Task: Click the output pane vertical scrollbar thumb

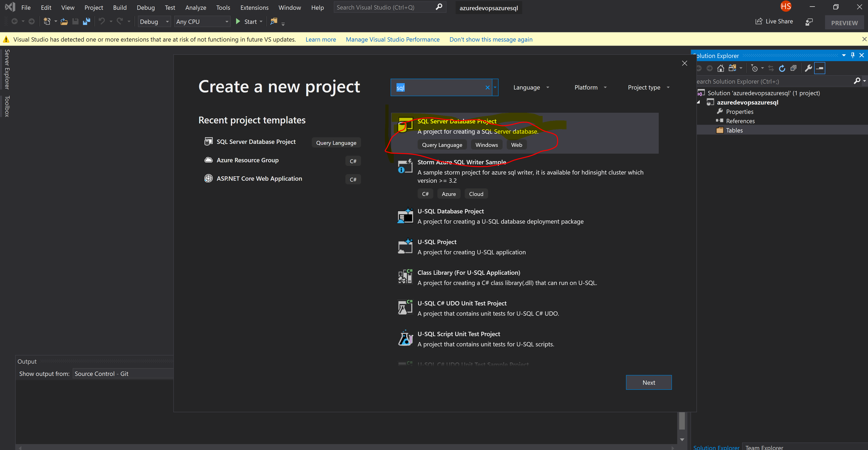Action: (x=682, y=421)
